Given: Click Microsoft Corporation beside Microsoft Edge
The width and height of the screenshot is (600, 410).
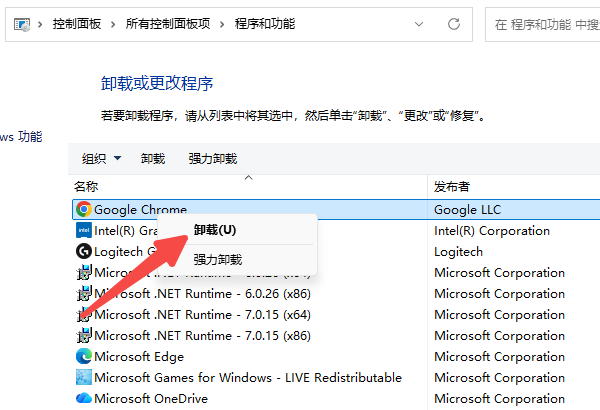Looking at the screenshot, I should pyautogui.click(x=499, y=356).
